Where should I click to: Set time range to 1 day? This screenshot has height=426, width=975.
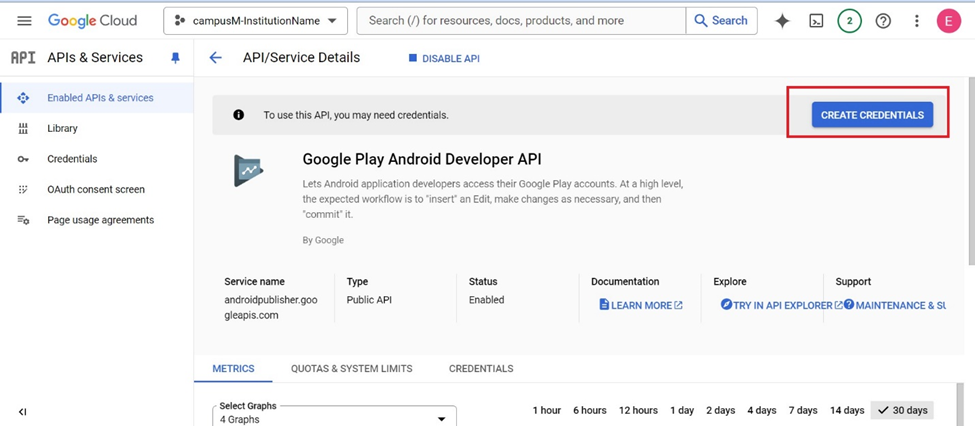tap(682, 410)
